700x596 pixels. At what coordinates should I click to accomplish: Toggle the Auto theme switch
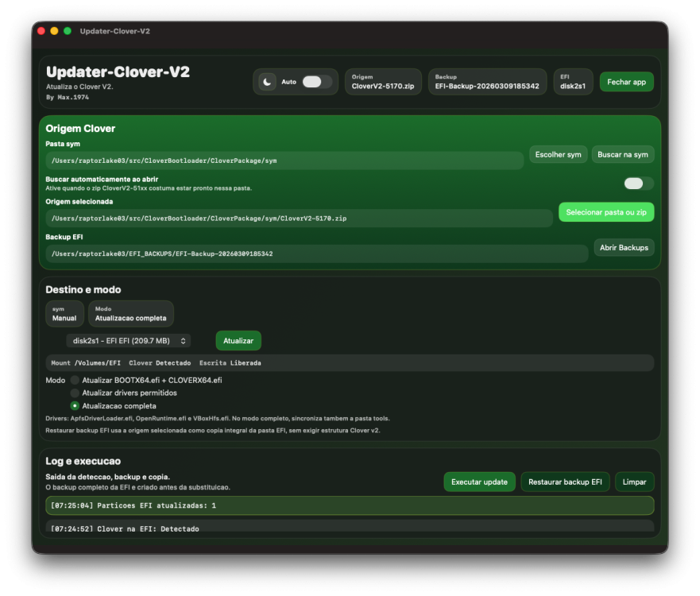click(x=317, y=82)
